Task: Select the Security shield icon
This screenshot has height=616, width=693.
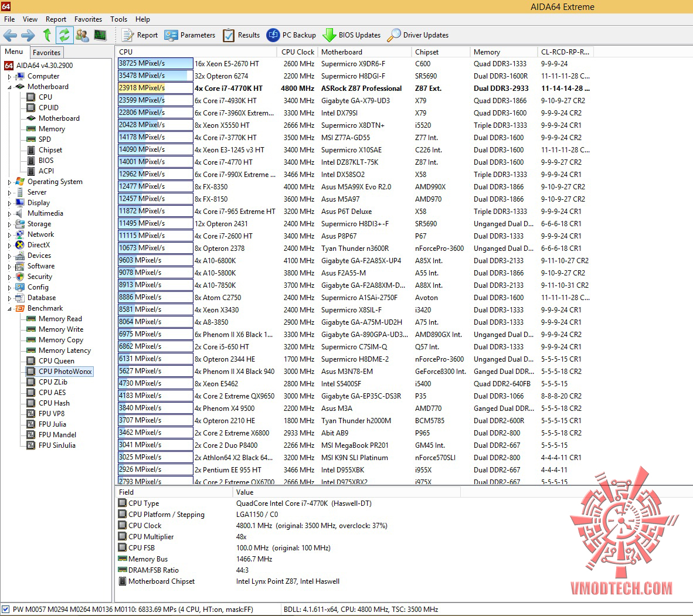Action: click(x=20, y=277)
